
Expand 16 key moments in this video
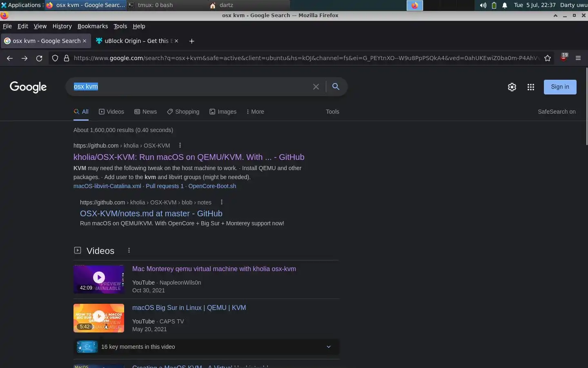click(206, 347)
